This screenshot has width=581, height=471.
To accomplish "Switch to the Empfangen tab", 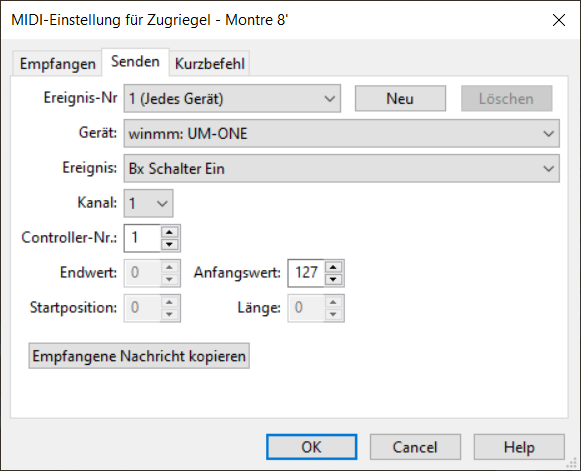I will point(57,64).
